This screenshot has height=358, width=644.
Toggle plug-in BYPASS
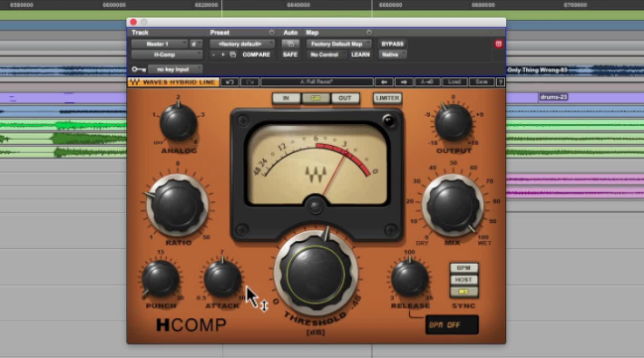(392, 44)
